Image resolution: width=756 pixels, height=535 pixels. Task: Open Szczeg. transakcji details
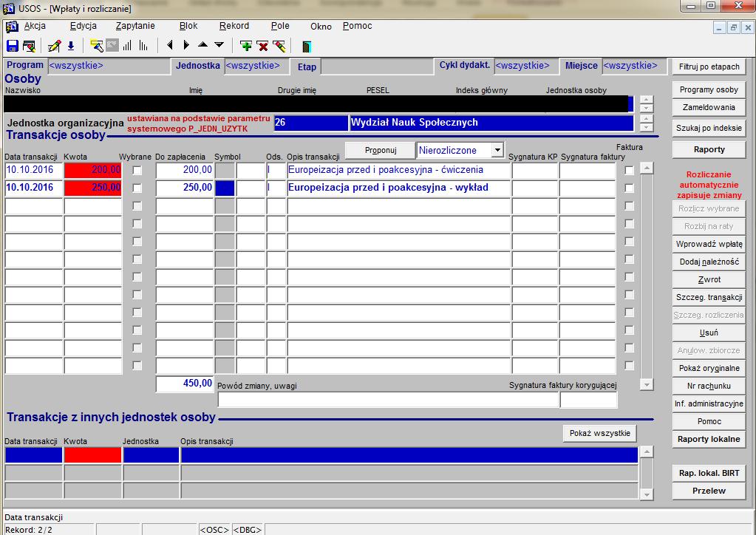pyautogui.click(x=709, y=297)
